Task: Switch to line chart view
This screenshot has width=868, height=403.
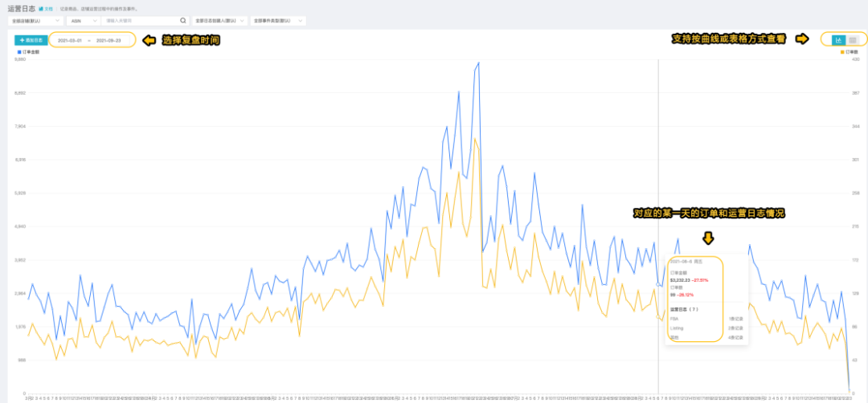Action: click(x=838, y=39)
